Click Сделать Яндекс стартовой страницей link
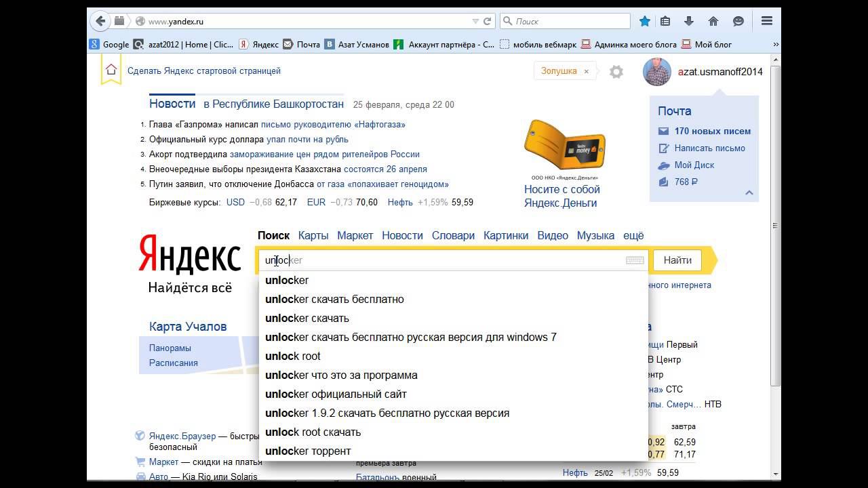 [204, 70]
